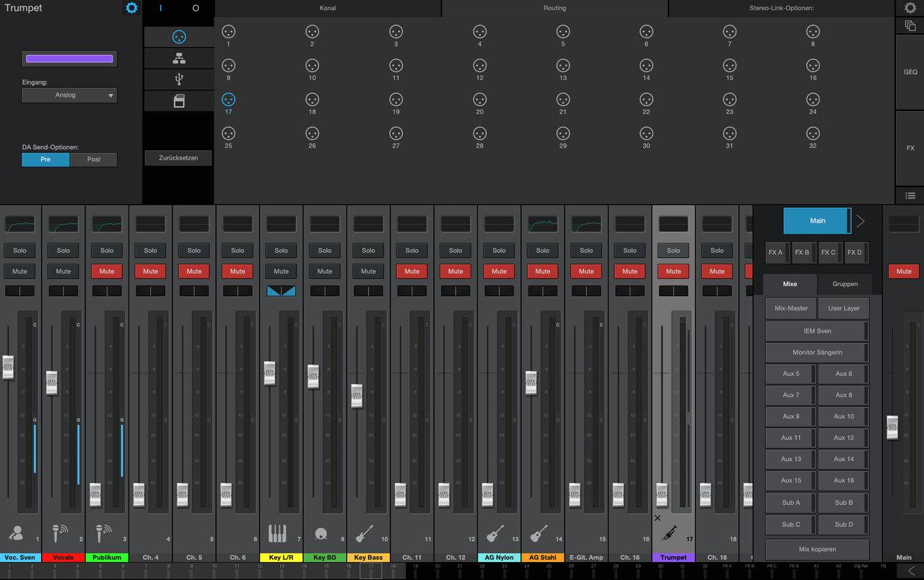
Task: Select SD card input source icon
Action: point(179,100)
